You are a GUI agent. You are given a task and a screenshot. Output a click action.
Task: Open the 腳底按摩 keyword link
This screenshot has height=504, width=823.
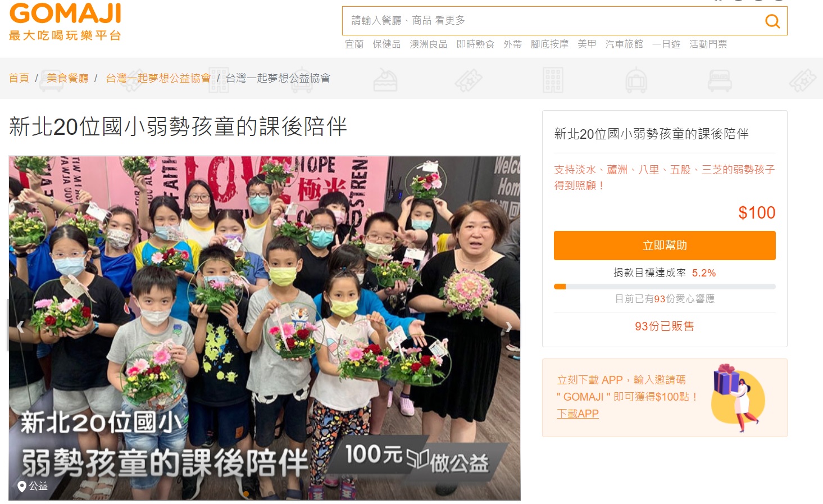pos(549,44)
